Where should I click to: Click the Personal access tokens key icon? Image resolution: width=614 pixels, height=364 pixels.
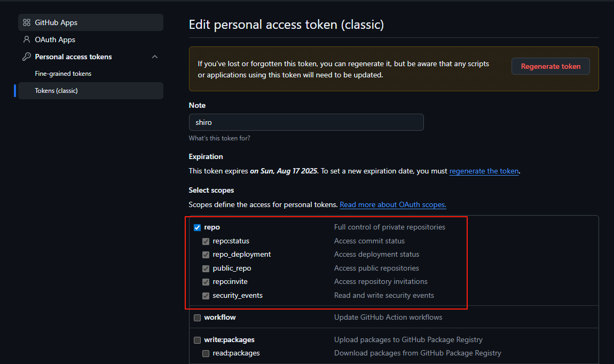tap(27, 57)
